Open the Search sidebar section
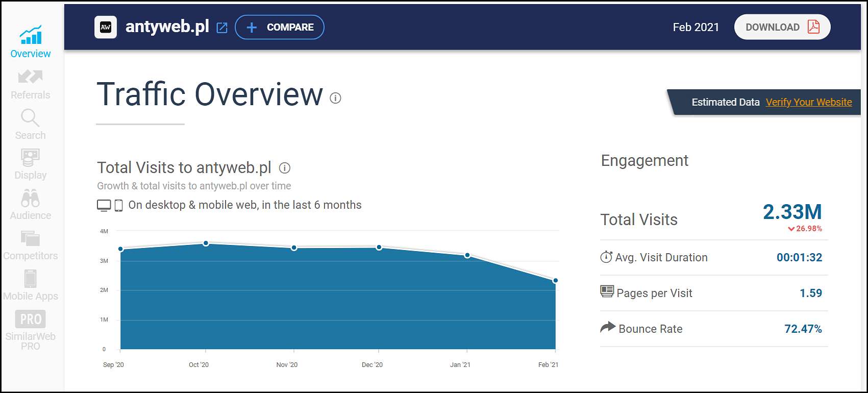Viewport: 868px width, 393px height. [x=30, y=125]
